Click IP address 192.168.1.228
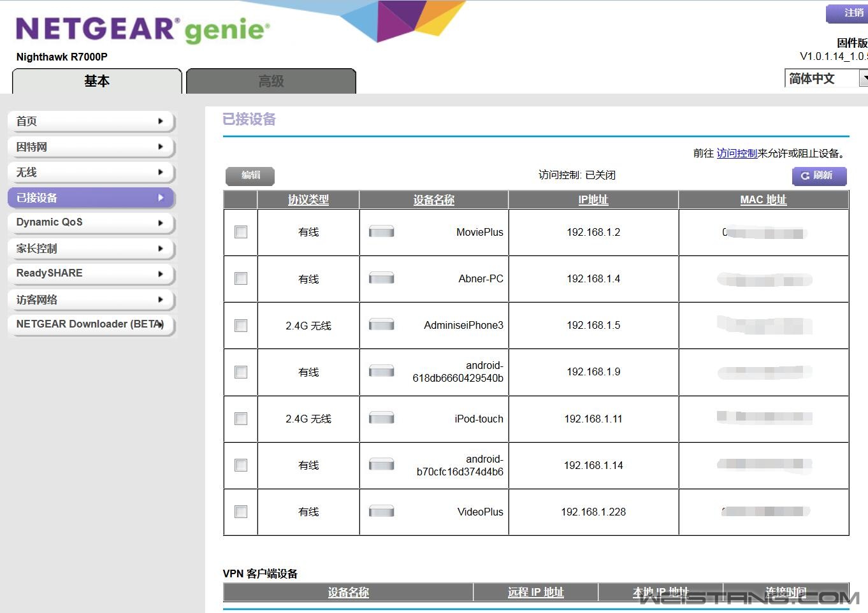The image size is (868, 613). [593, 512]
